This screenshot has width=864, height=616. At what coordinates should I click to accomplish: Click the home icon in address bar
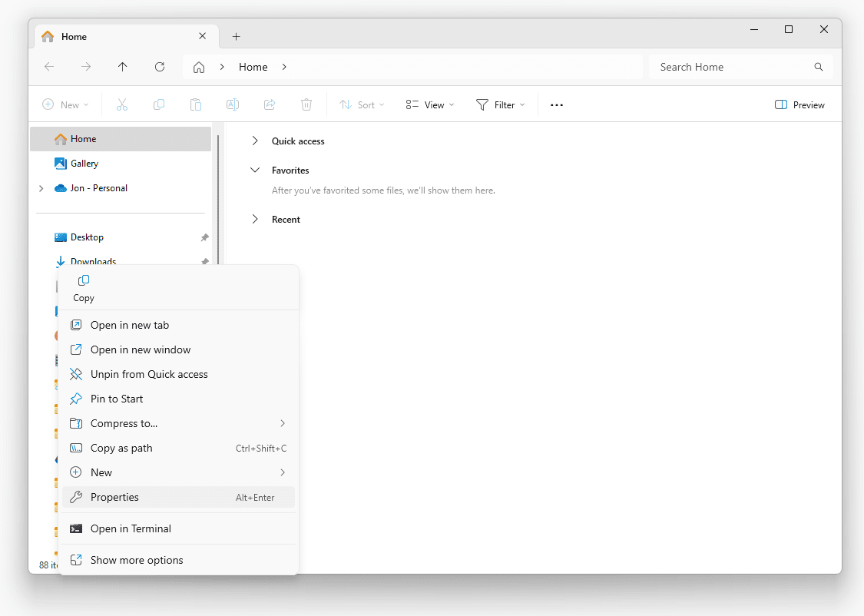pos(199,67)
